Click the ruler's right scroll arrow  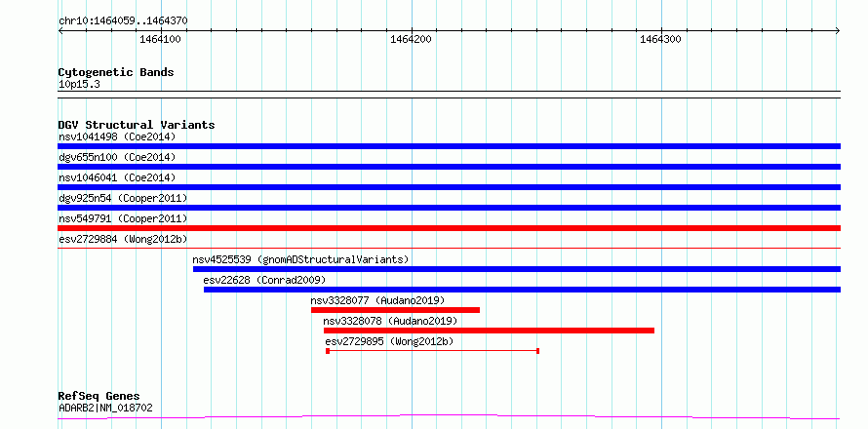point(838,30)
